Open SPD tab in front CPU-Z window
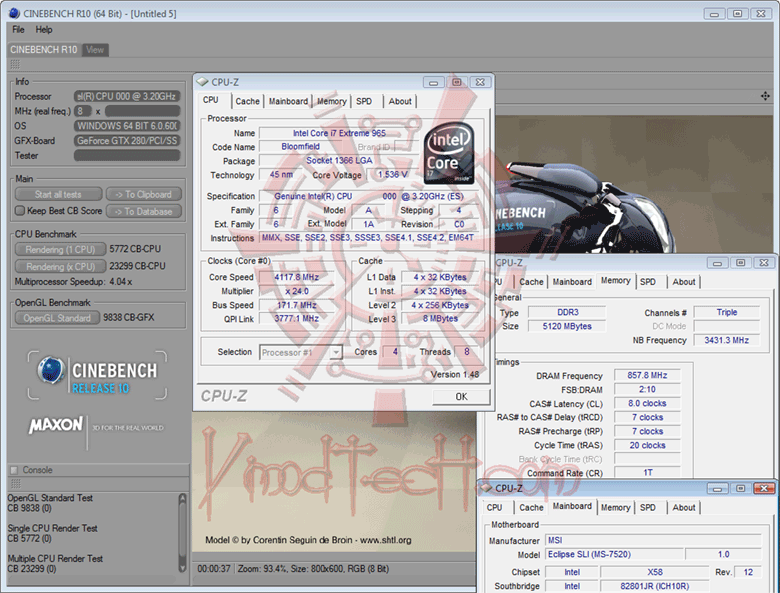Image resolution: width=780 pixels, height=593 pixels. [364, 101]
